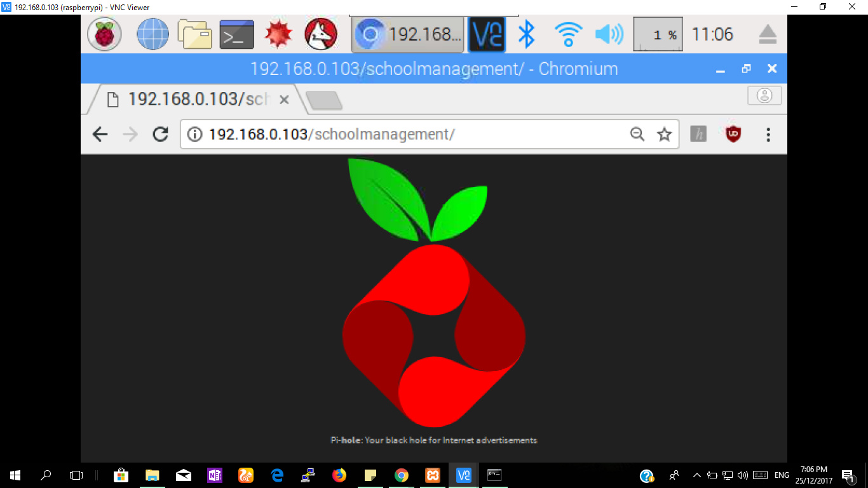The width and height of the screenshot is (868, 488).
Task: Click the CPU usage monitor showing 1 %
Action: pyautogui.click(x=658, y=34)
